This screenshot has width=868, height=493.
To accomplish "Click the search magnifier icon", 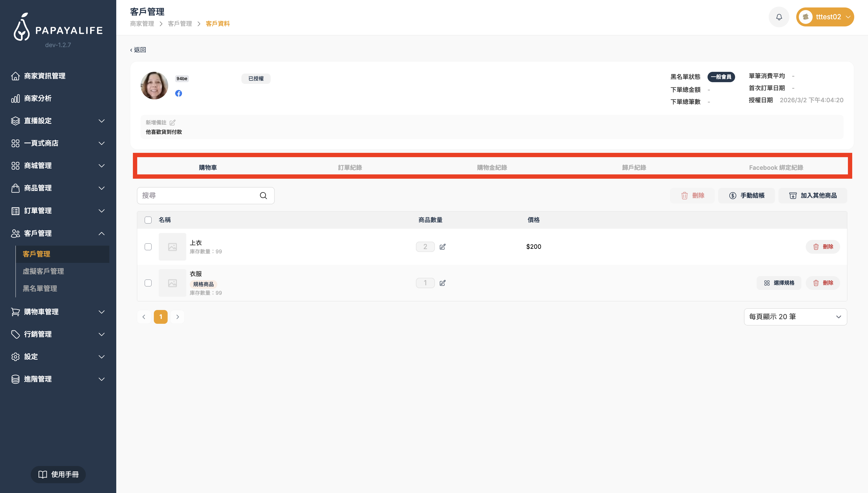I will (263, 196).
